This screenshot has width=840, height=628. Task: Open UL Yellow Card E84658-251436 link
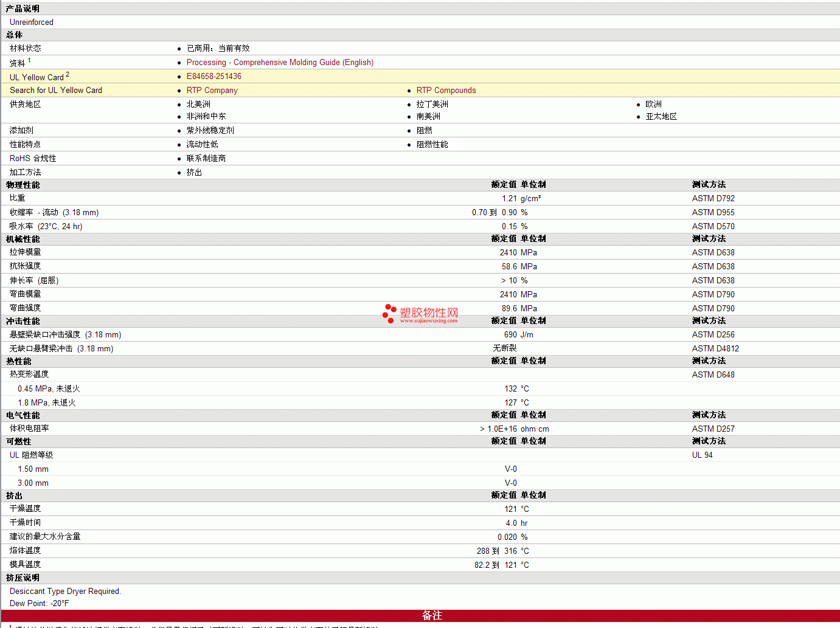pos(214,77)
